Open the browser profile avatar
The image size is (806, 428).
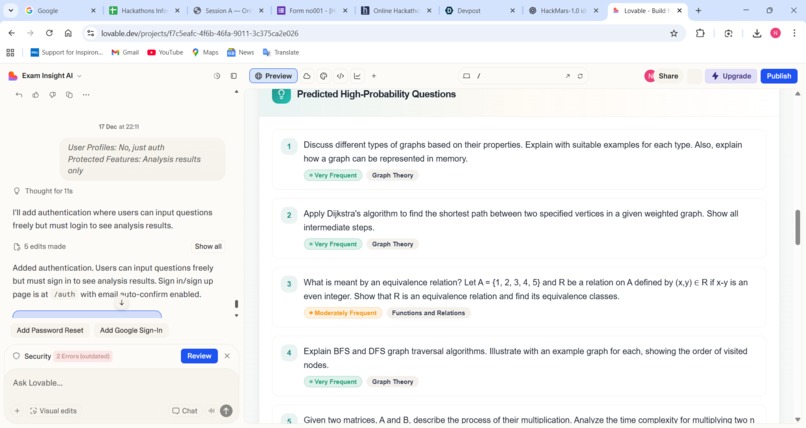[775, 33]
